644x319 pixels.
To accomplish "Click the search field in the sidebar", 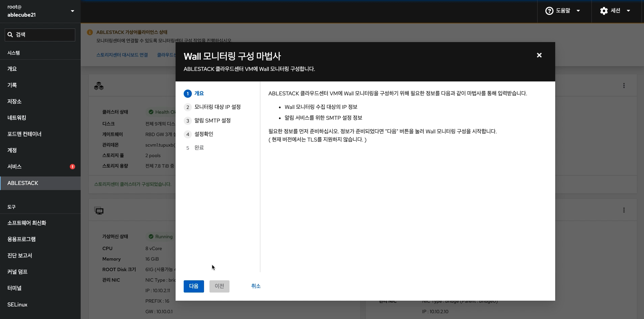I will click(40, 35).
